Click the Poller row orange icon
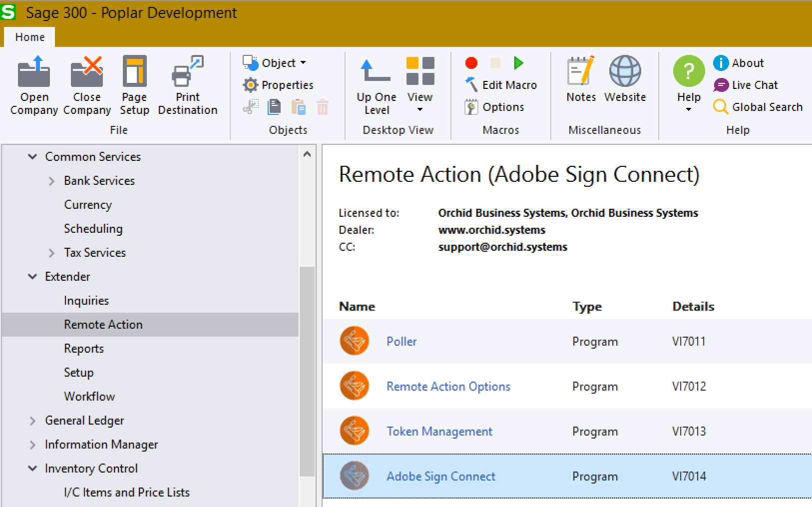This screenshot has height=507, width=812. pos(355,341)
